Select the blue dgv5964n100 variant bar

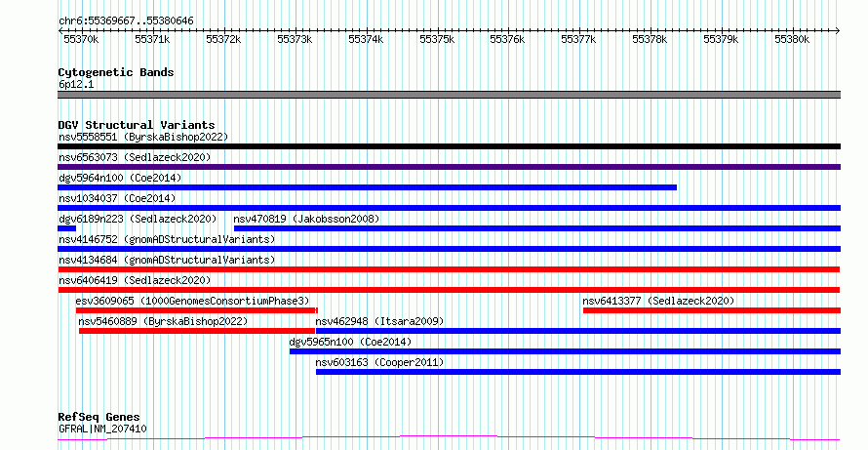[x=367, y=187]
